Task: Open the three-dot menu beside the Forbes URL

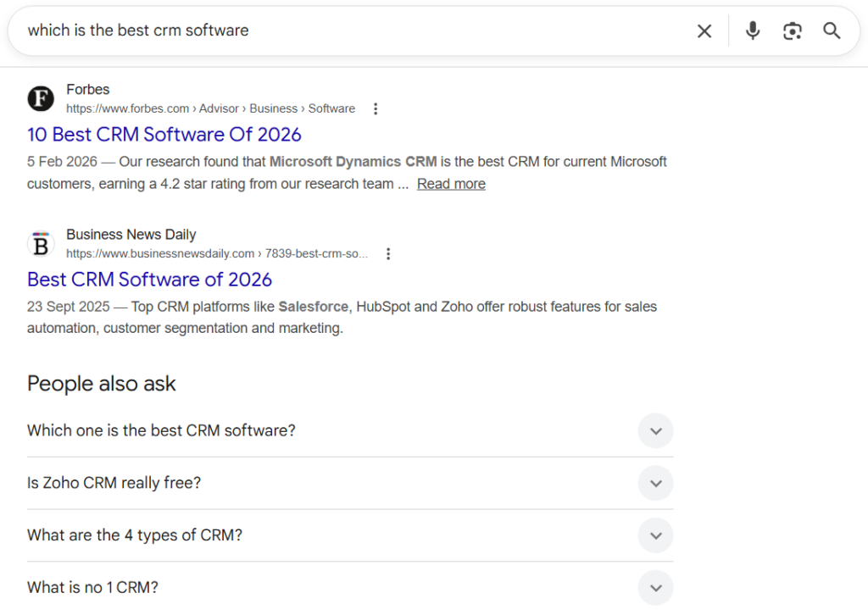Action: (376, 108)
